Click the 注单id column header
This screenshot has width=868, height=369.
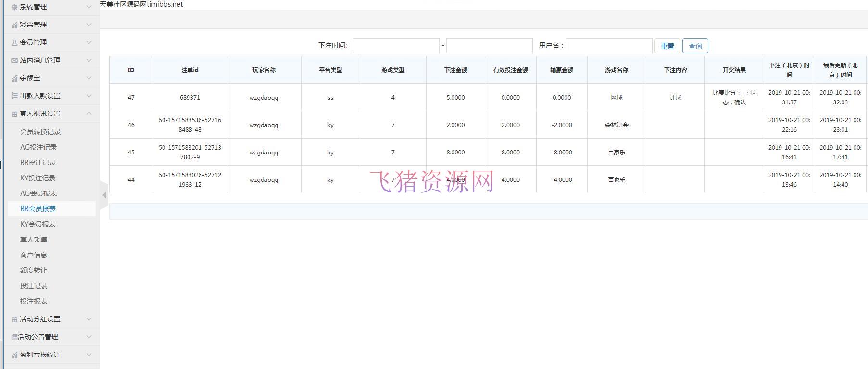[x=190, y=70]
